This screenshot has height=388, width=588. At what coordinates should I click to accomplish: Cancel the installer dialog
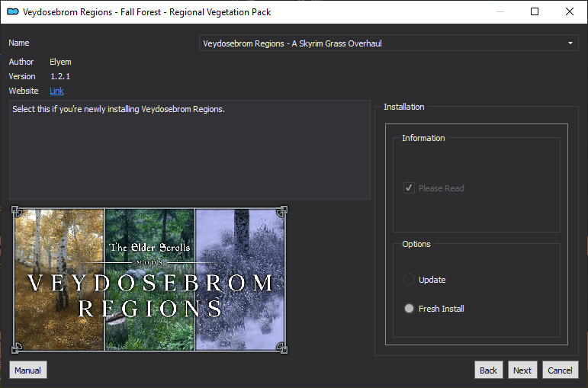point(560,370)
